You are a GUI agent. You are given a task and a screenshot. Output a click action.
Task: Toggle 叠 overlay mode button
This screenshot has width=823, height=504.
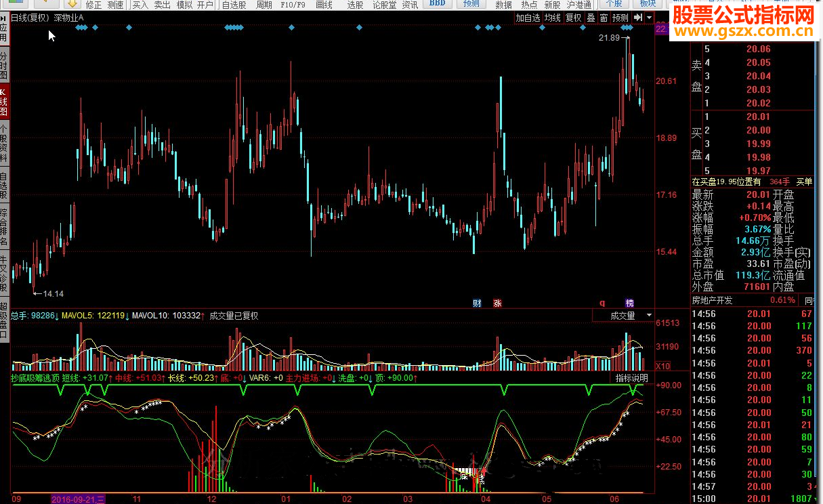591,18
